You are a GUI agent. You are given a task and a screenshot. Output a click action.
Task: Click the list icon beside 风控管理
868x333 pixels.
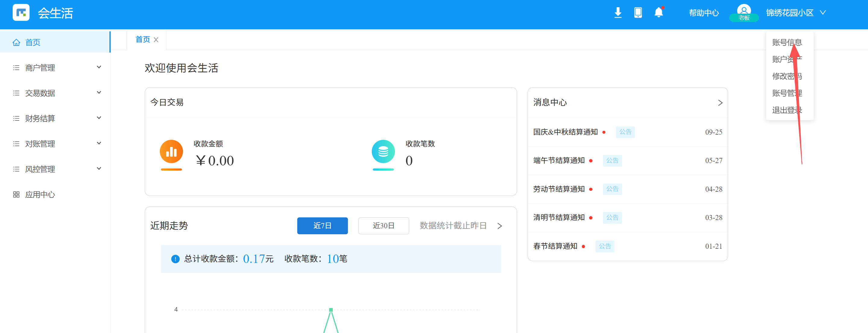point(16,169)
